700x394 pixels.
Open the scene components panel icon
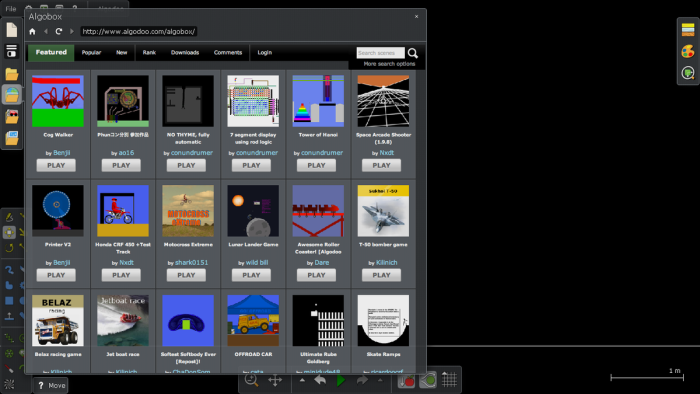tap(12, 51)
